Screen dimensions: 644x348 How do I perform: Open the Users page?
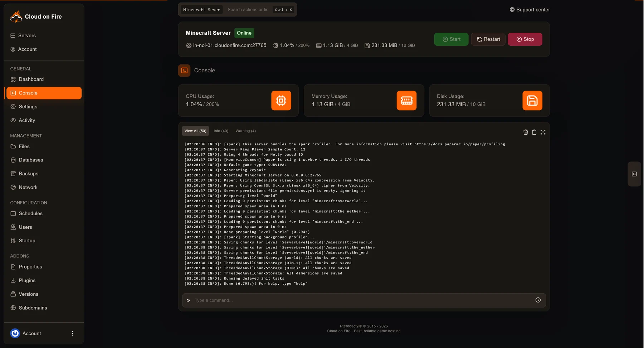(44, 227)
